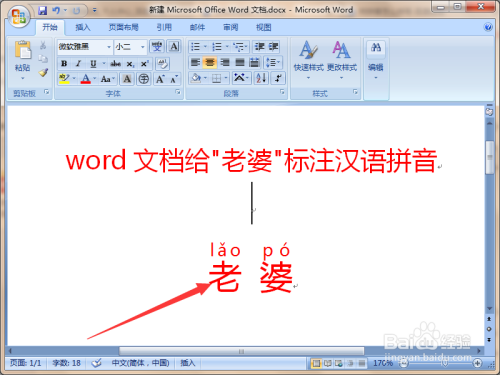Apply distributed alignment
The image size is (500, 375).
[x=254, y=62]
